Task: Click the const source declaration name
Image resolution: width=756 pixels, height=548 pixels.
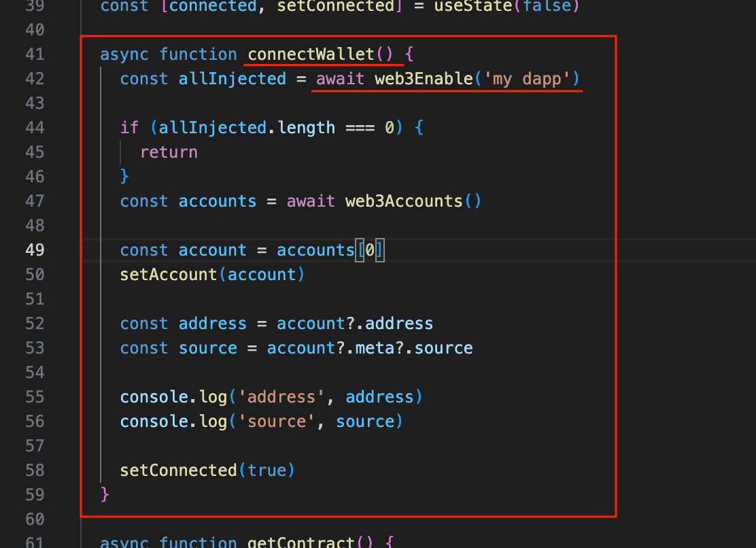Action: tap(208, 348)
